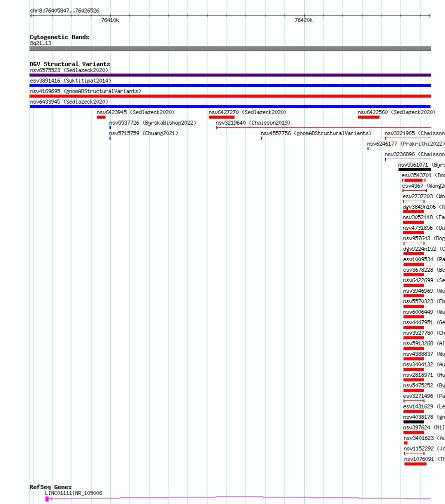Open nsv2818971 variant label
Viewport: 445px width, 504px height.
(424, 375)
